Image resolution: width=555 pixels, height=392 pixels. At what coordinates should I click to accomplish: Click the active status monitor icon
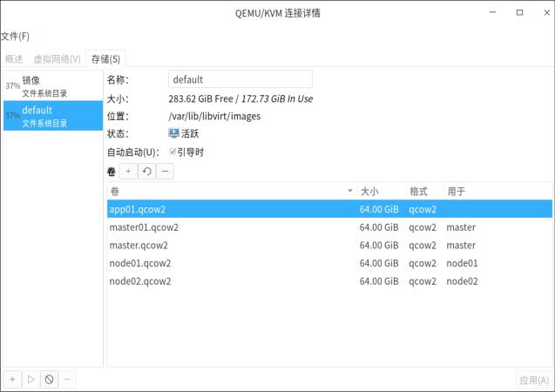pos(174,134)
